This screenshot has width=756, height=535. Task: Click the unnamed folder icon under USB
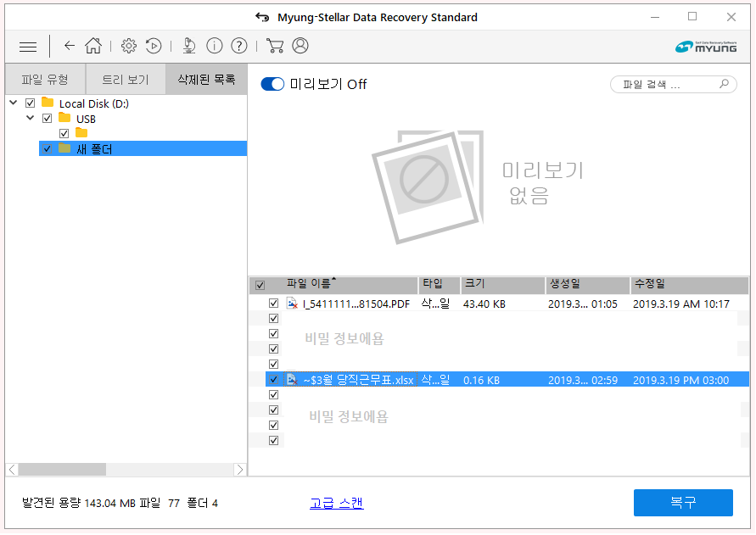point(81,132)
